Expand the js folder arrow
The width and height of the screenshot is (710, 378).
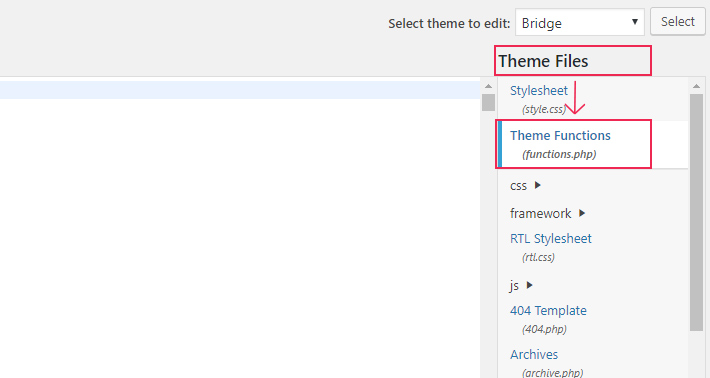pos(529,285)
